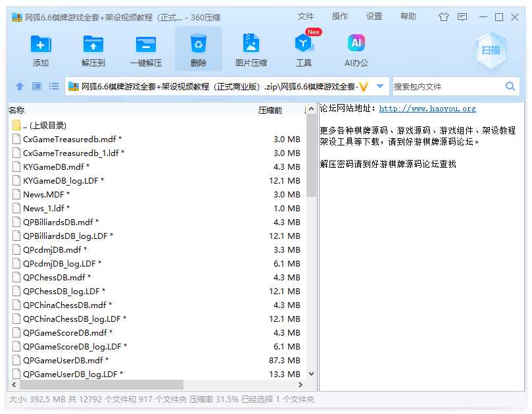Click the 87.3 MB size value
Image resolution: width=532 pixels, height=414 pixels.
tap(284, 360)
